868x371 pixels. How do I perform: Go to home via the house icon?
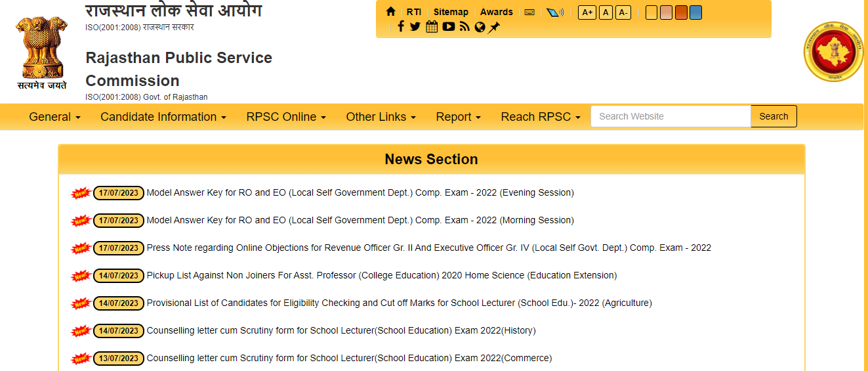[x=391, y=12]
